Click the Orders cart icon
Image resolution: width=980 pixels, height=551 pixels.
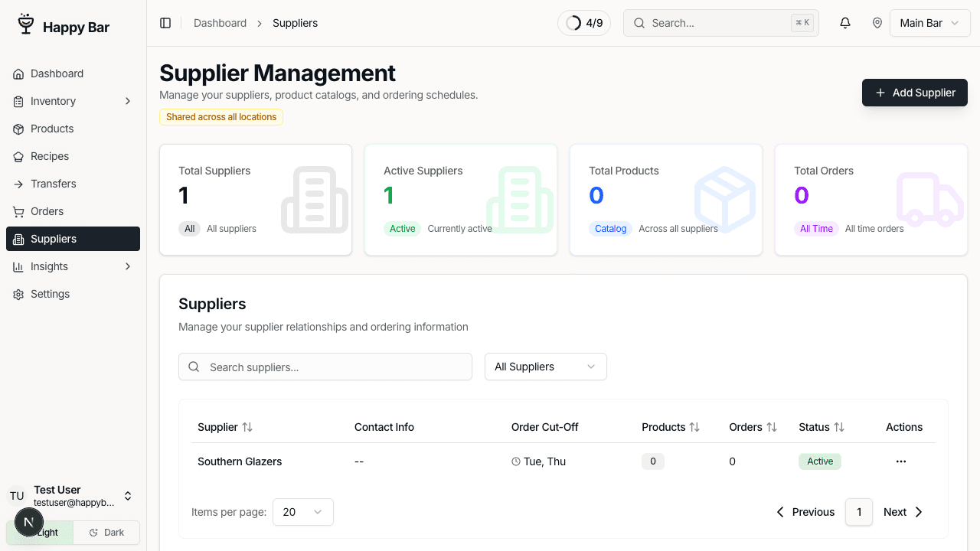(18, 211)
